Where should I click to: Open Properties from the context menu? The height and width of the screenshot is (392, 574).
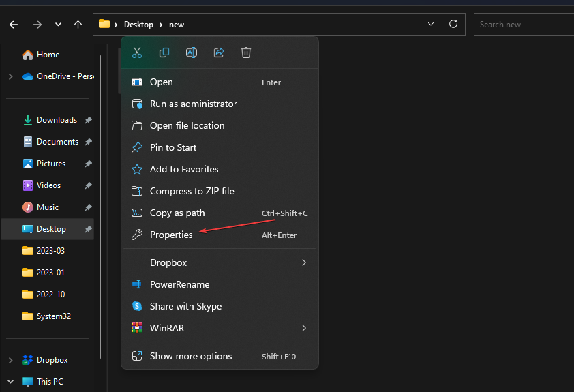[x=220, y=235]
